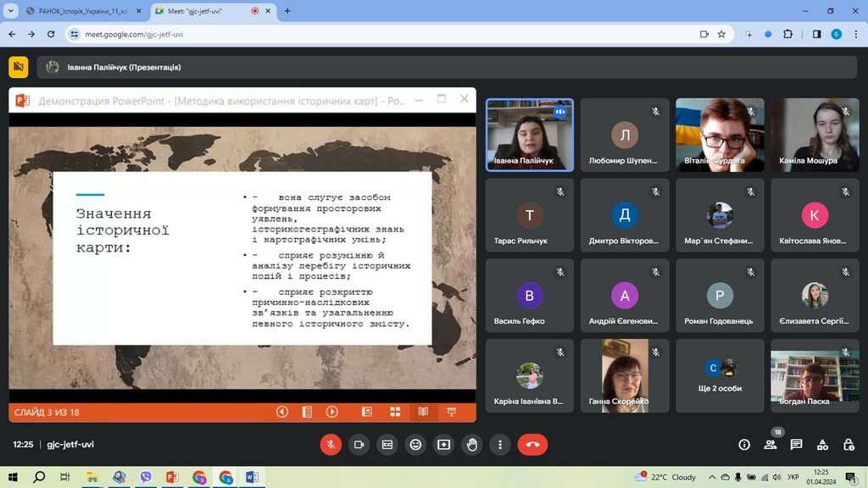Expand the Chrome tab search dropdown
The image size is (868, 488).
pyautogui.click(x=11, y=11)
